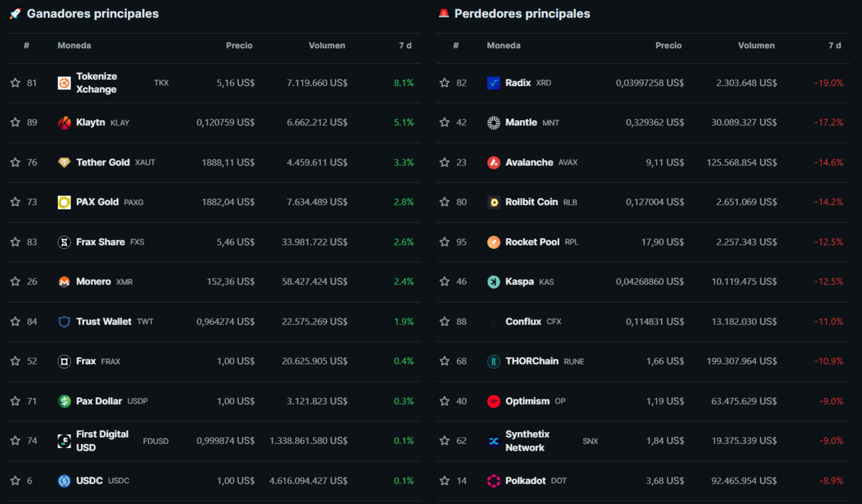Click the Tokenize Xchange coin logo
Image resolution: width=862 pixels, height=504 pixels.
coord(64,83)
